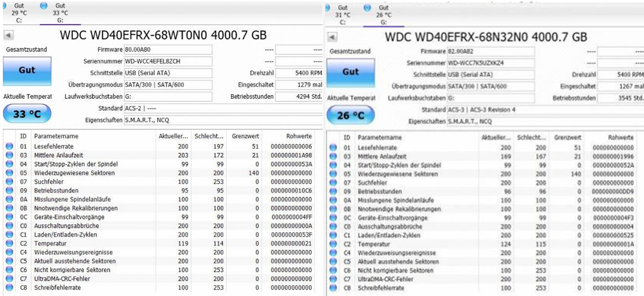Click Wiederzugewiesene Sektoren status orb in left window
The height and width of the screenshot is (296, 644).
coord(9,173)
